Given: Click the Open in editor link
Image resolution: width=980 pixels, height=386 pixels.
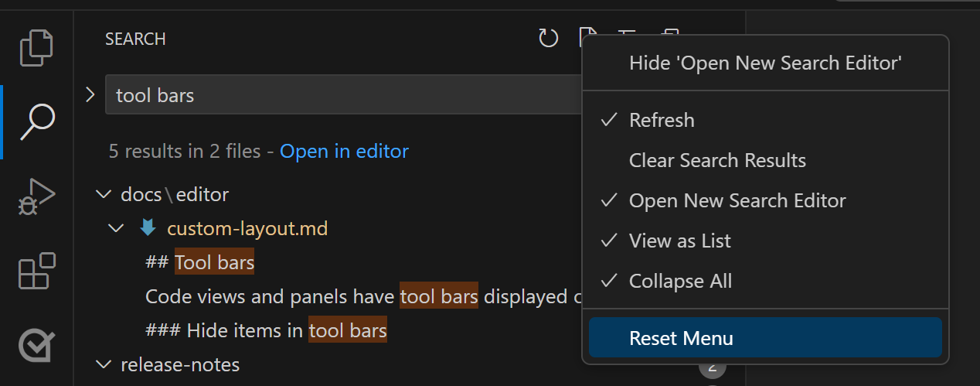Looking at the screenshot, I should click(x=344, y=151).
